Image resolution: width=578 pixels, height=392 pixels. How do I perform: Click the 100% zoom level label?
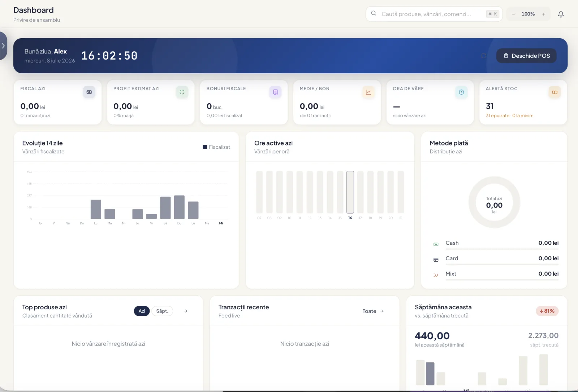tap(528, 14)
